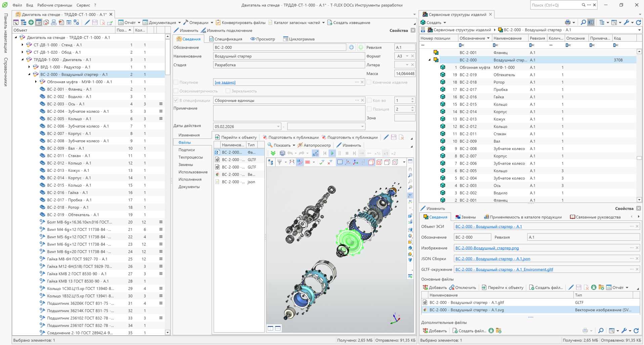Click Конвертировать файлы button
Viewport: 644px width, 345px height.
coord(241,22)
